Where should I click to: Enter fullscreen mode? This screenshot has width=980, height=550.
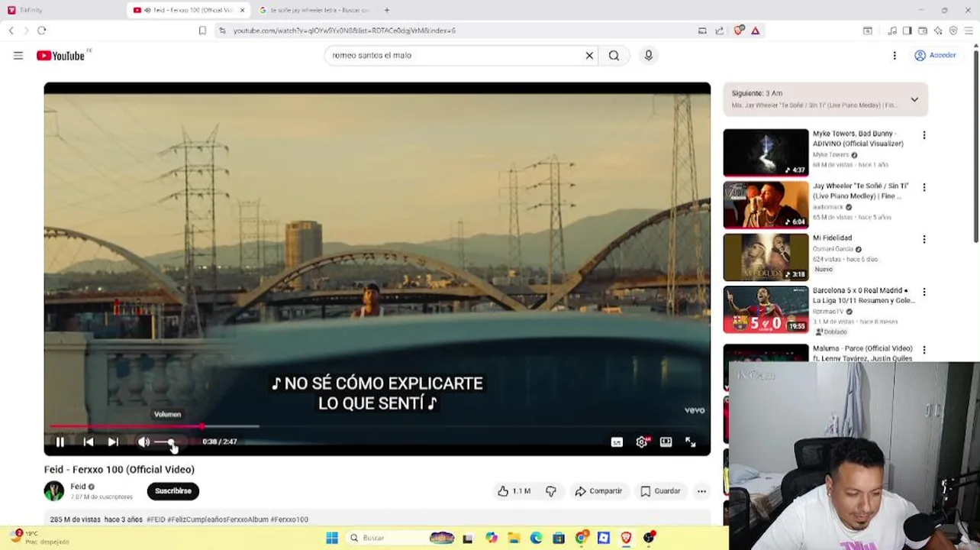coord(691,442)
